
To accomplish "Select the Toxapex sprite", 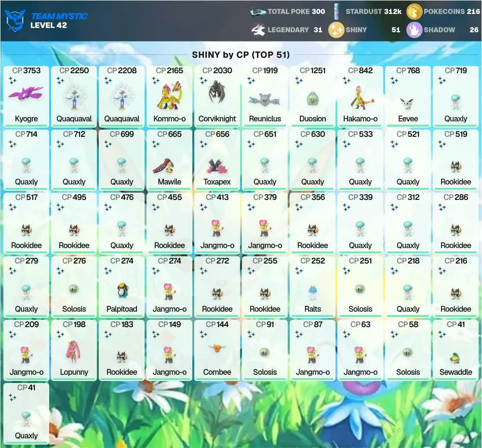I will (x=217, y=166).
